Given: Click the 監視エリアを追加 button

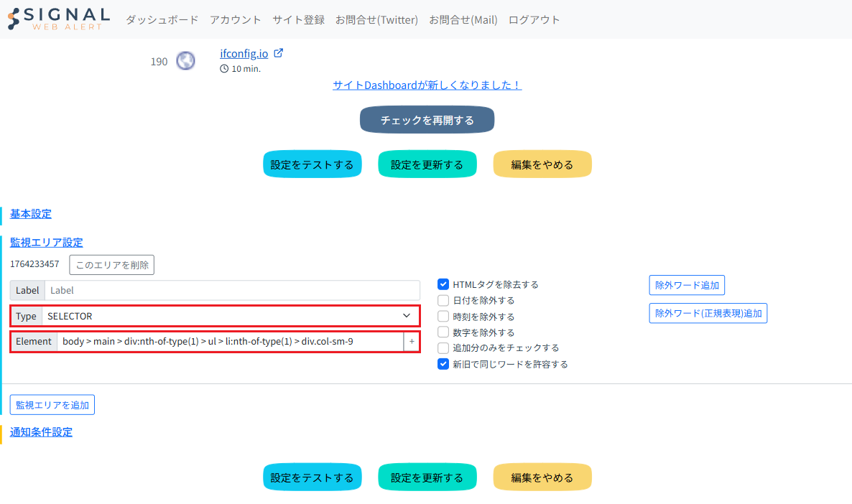Looking at the screenshot, I should [x=52, y=405].
